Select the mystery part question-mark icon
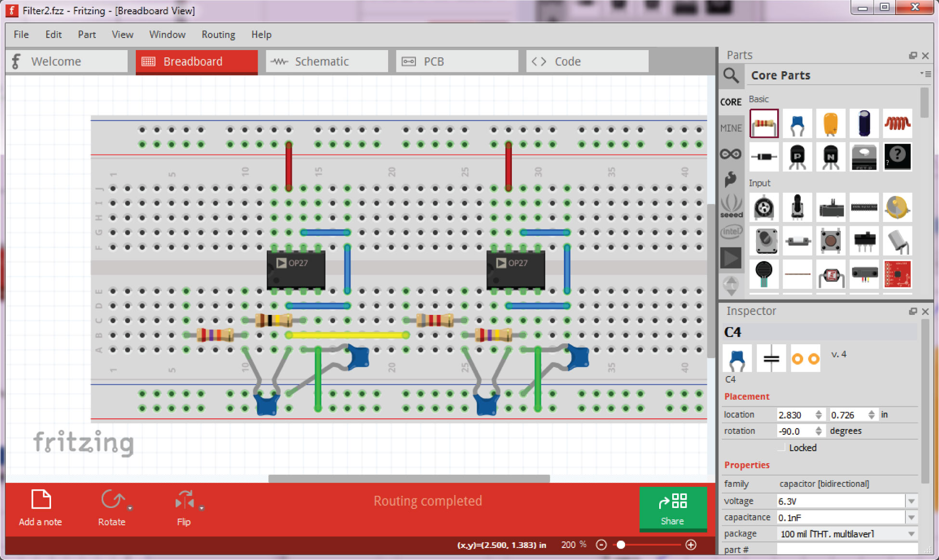 tap(898, 156)
